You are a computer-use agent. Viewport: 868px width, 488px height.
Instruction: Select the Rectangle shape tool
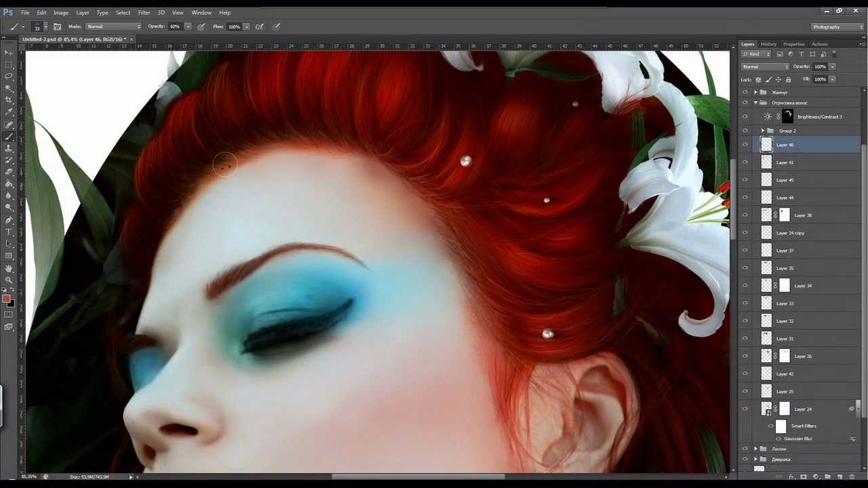tap(9, 256)
